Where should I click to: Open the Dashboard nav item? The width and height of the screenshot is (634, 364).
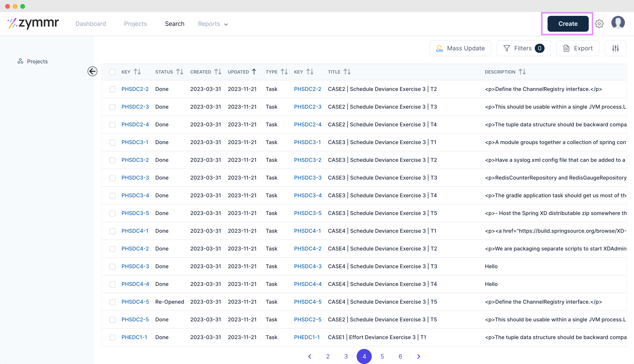91,24
